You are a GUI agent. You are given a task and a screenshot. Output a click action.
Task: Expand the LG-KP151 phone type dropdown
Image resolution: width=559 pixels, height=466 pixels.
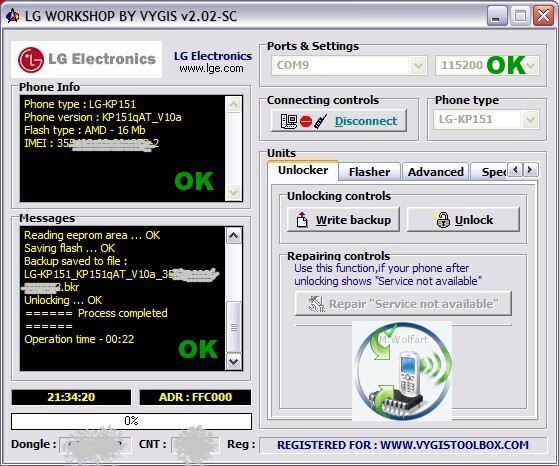pyautogui.click(x=530, y=119)
